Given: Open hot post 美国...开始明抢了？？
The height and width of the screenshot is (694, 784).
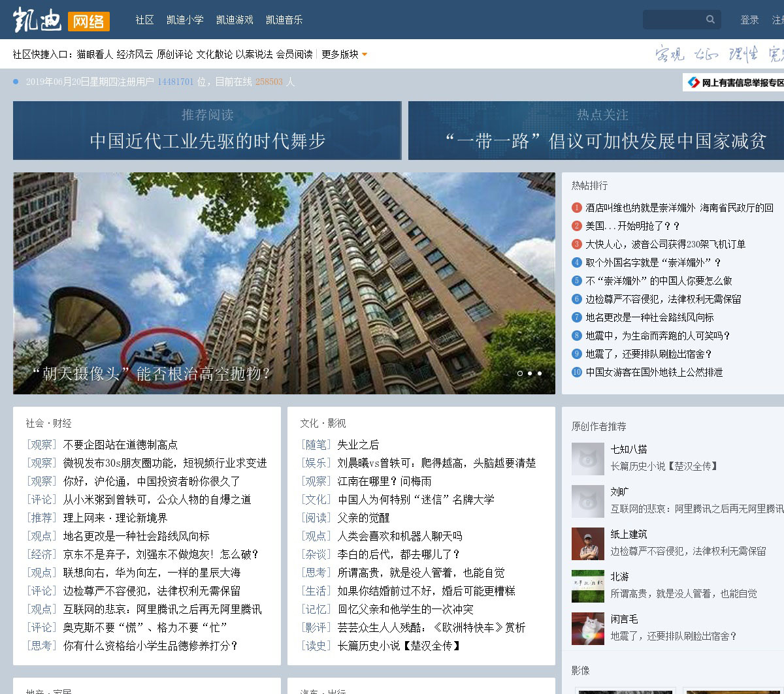Looking at the screenshot, I should pyautogui.click(x=633, y=226).
